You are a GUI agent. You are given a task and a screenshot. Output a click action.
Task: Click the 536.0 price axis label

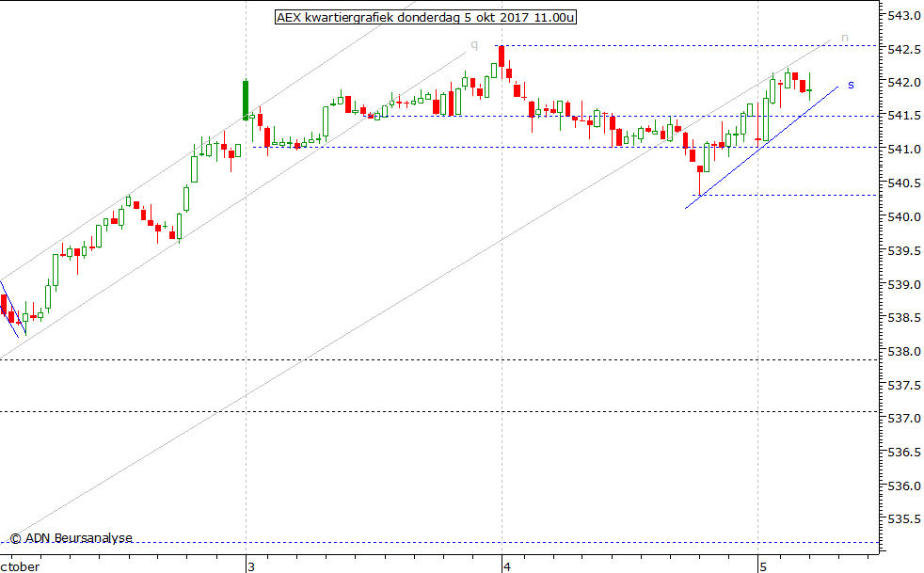pos(904,485)
